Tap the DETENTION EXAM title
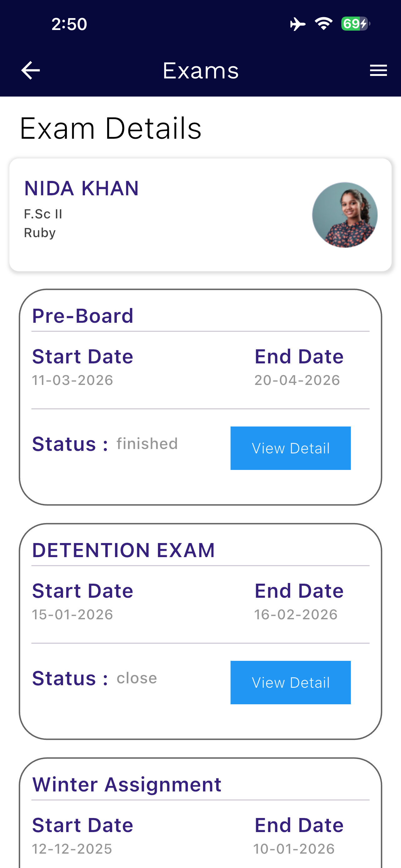 (123, 550)
